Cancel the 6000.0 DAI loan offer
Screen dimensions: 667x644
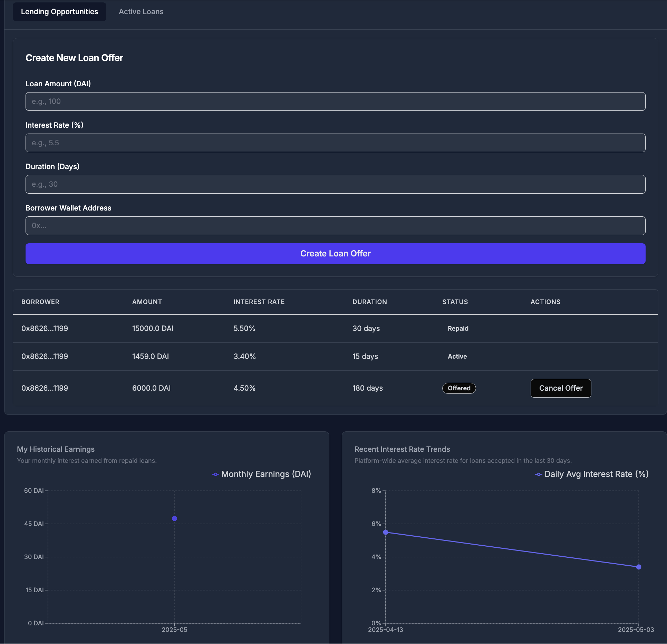(561, 388)
